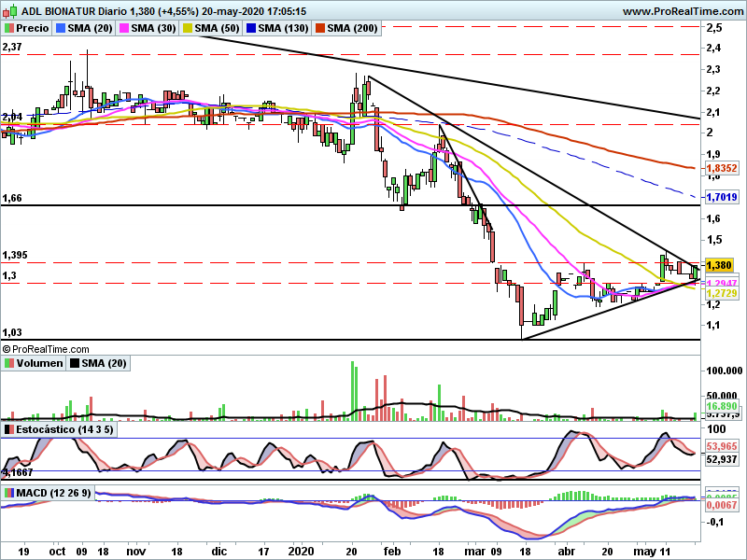Click the Volumen green-red icon
Image resolution: width=747 pixels, height=560 pixels.
click(x=9, y=363)
